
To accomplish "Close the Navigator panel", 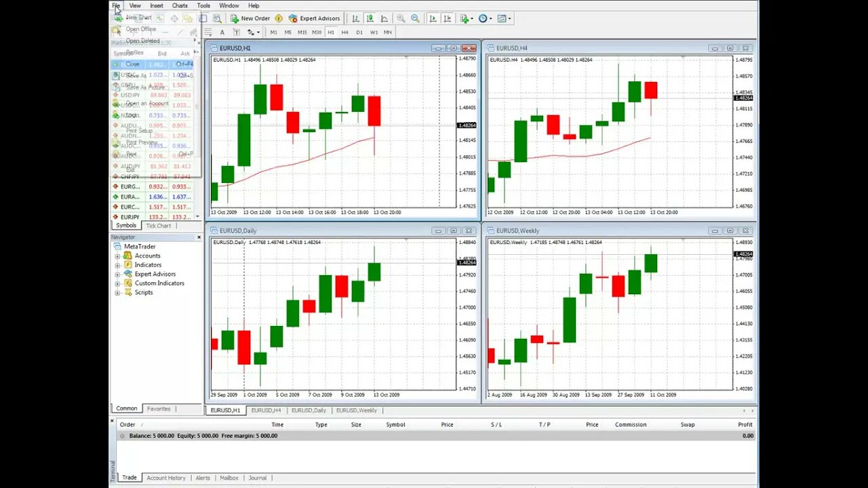I will (199, 237).
